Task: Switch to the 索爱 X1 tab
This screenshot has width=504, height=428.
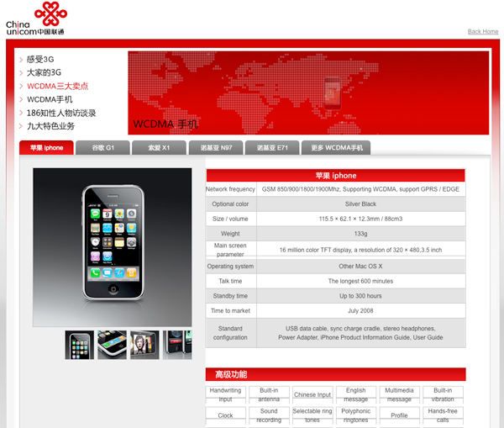Action: coord(159,148)
